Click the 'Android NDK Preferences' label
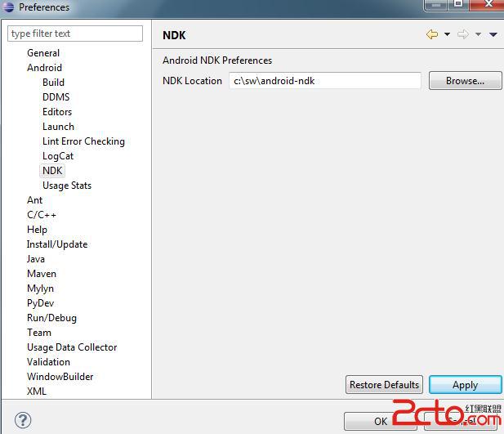The width and height of the screenshot is (504, 434). pos(217,60)
